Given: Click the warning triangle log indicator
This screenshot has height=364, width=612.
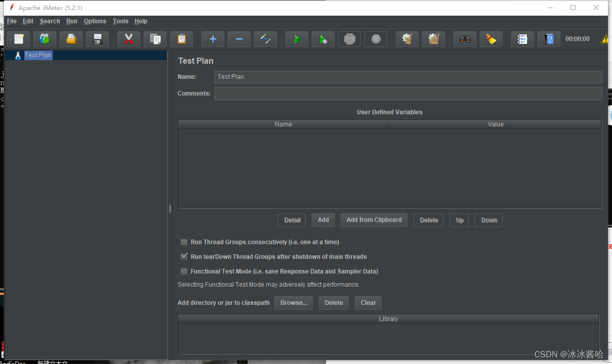Looking at the screenshot, I should (604, 39).
